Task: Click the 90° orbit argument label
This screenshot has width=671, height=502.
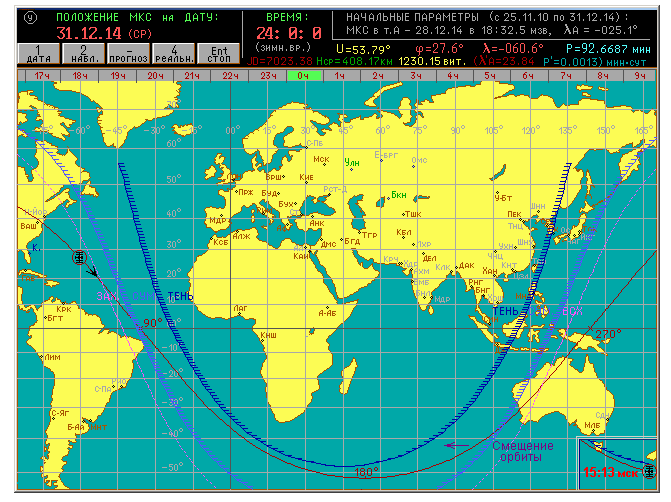Action: (153, 323)
